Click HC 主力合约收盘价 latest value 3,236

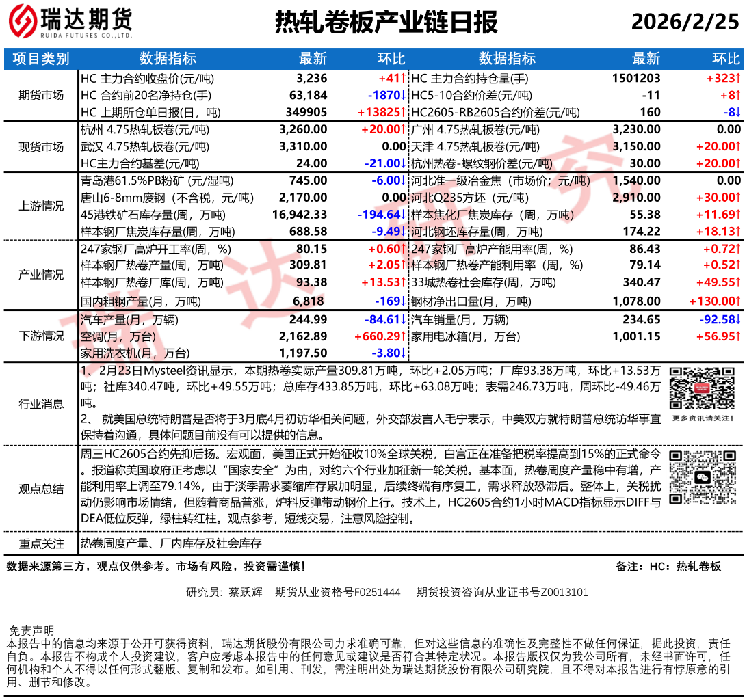coord(312,78)
